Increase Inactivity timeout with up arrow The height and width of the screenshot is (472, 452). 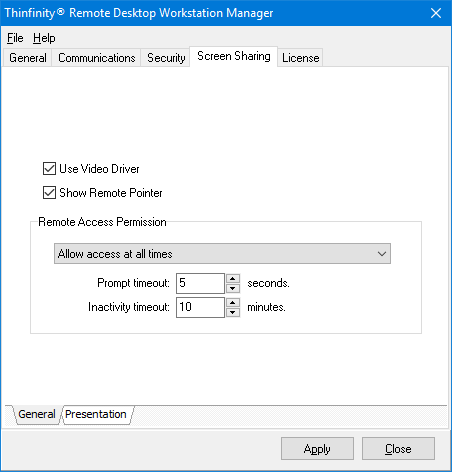pos(233,302)
